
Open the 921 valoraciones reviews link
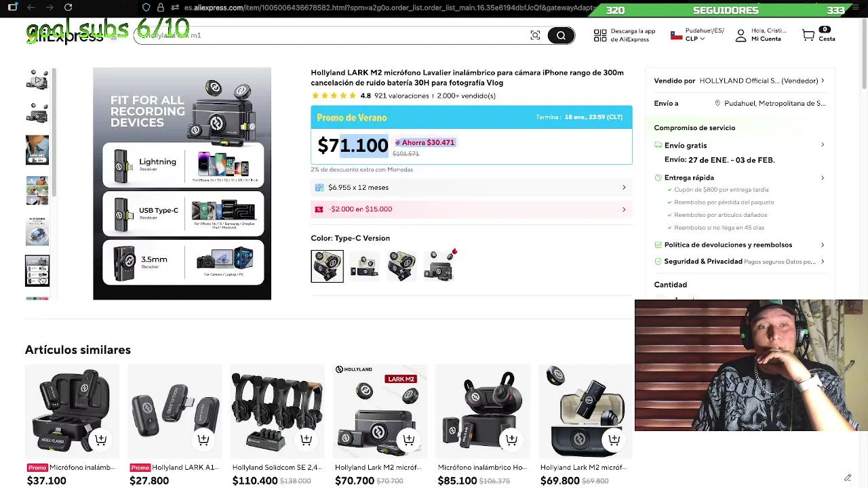coord(401,96)
